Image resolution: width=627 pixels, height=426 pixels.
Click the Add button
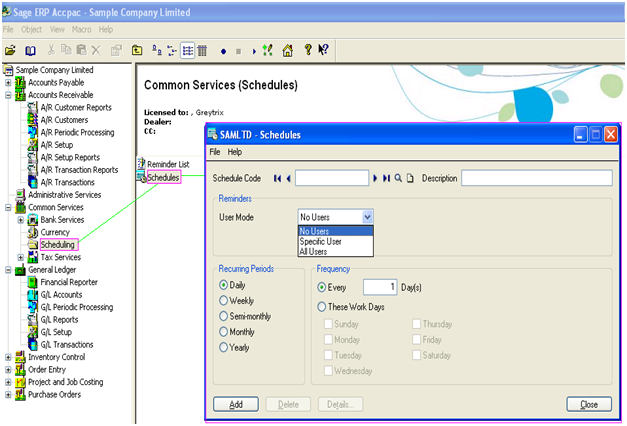[236, 404]
